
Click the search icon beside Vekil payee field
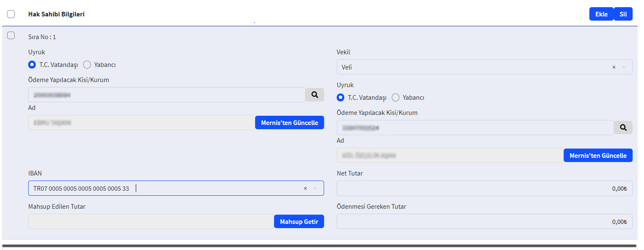(623, 128)
